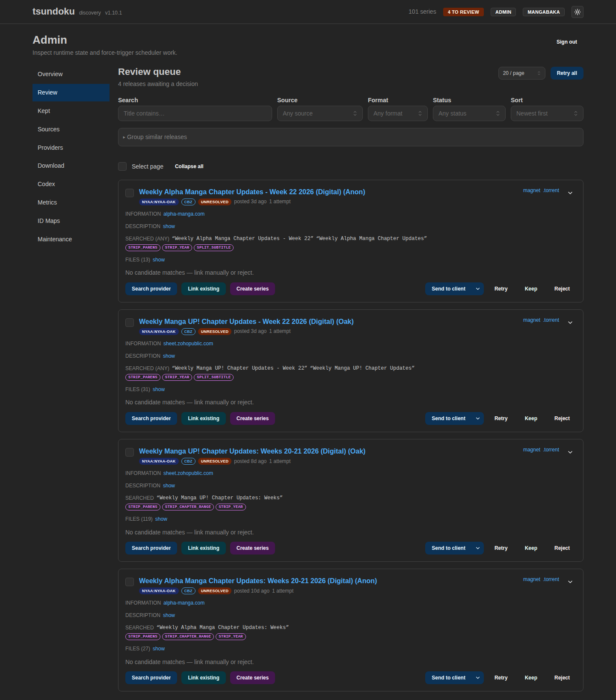Click the ADMIN header button
Screen dimensions: 616x700
coord(503,12)
